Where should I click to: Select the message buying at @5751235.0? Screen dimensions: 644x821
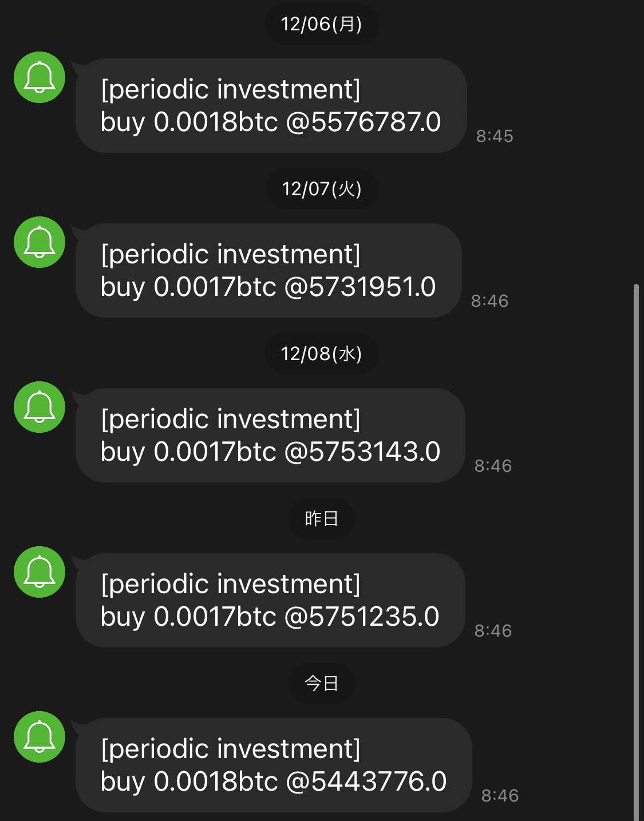pyautogui.click(x=270, y=601)
